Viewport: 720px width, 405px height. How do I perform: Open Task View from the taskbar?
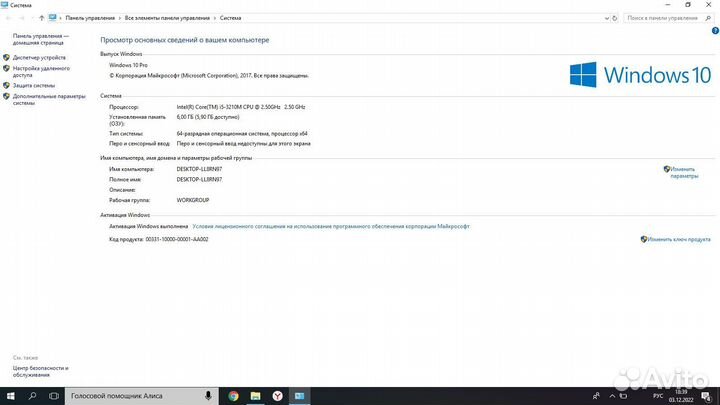click(53, 396)
